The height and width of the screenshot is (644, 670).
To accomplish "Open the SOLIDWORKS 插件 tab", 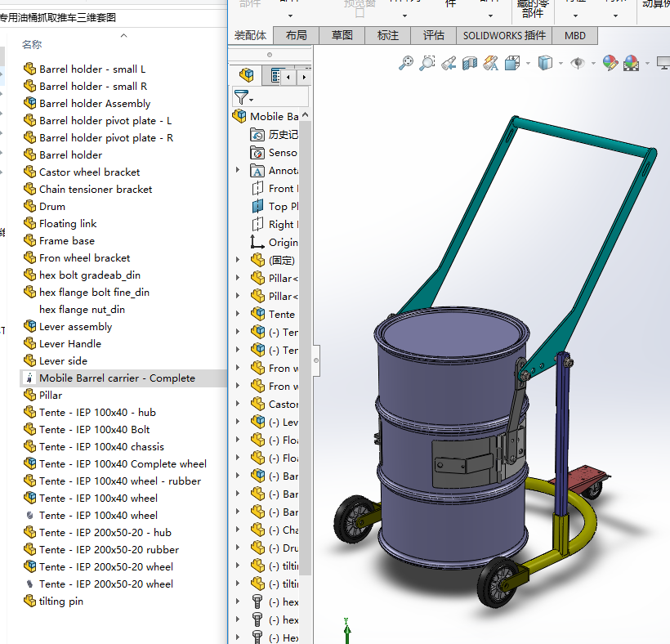I will tap(503, 35).
